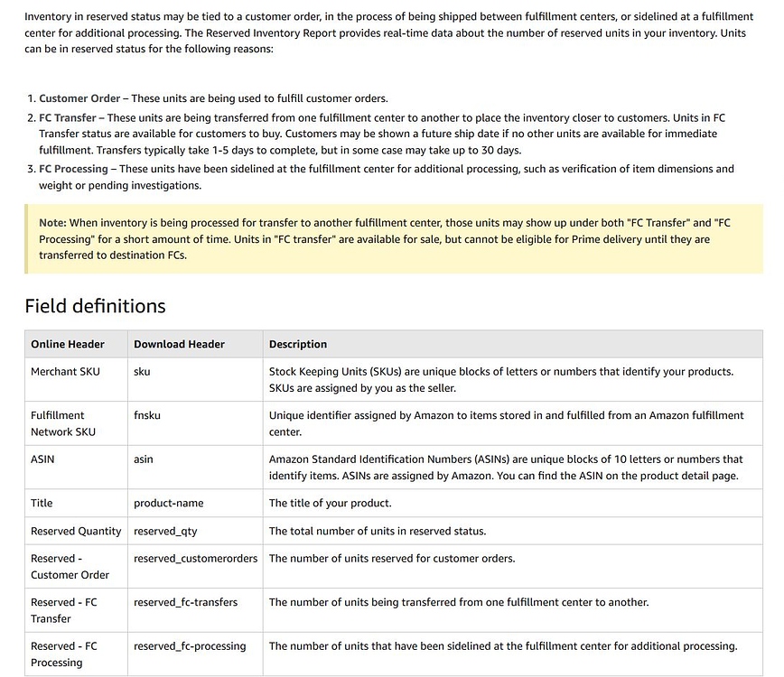Click "The title of your product." description
784x677 pixels.
tap(330, 503)
